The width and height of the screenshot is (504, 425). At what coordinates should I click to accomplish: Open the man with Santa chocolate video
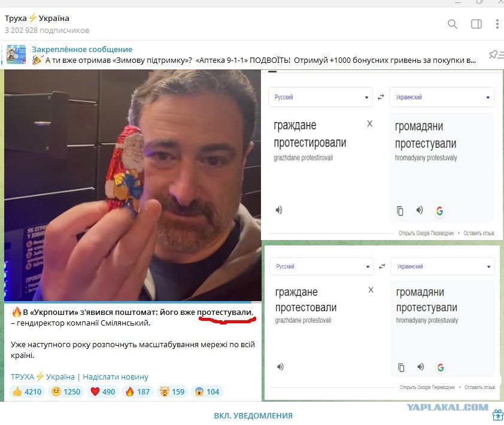tap(132, 185)
